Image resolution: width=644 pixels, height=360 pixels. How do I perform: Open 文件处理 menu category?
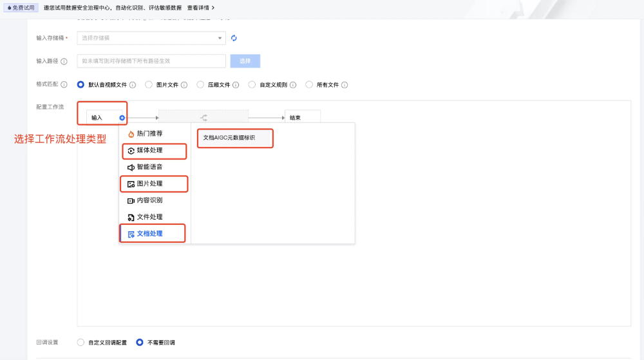pyautogui.click(x=155, y=217)
